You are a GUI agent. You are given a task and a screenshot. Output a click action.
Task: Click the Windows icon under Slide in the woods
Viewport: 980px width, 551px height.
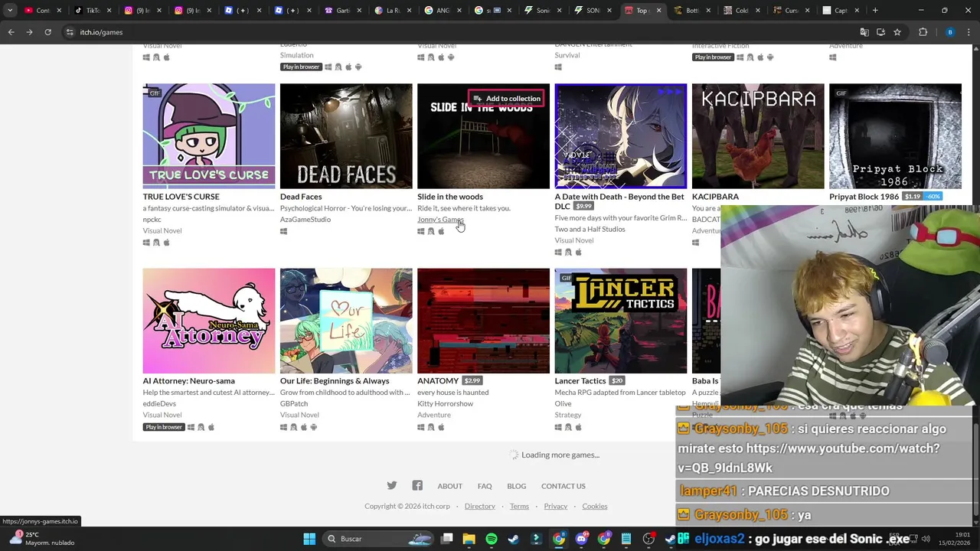pyautogui.click(x=421, y=231)
